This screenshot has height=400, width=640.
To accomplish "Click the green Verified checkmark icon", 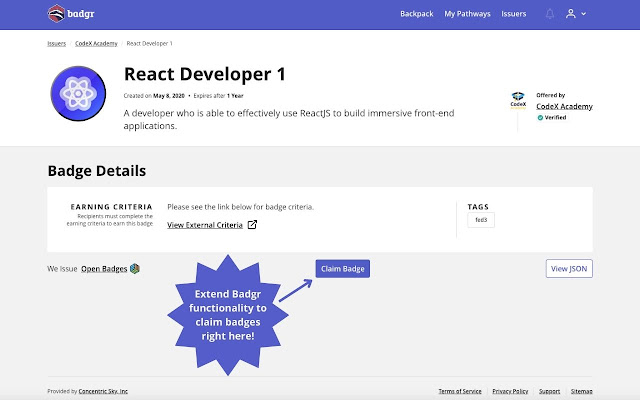I will point(540,118).
